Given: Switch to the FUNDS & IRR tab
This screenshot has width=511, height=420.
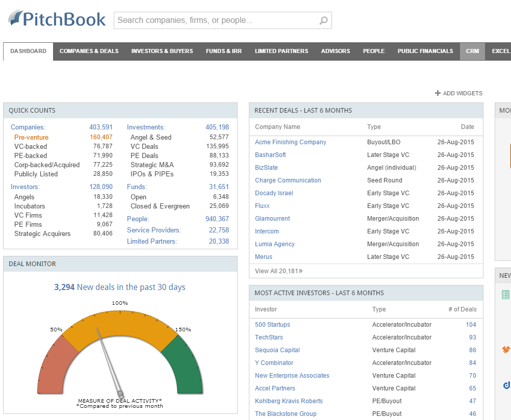Looking at the screenshot, I should [223, 51].
